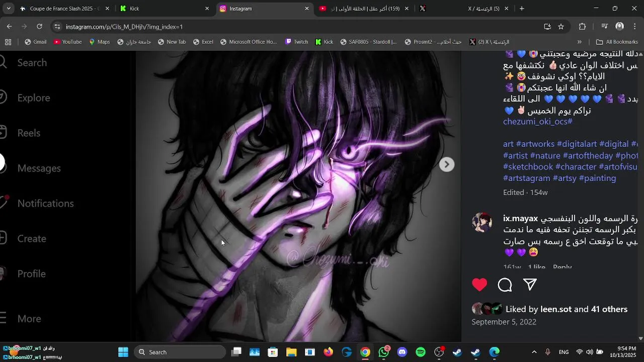644x362 pixels.
Task: Open Messages in the sidebar
Action: [39, 168]
